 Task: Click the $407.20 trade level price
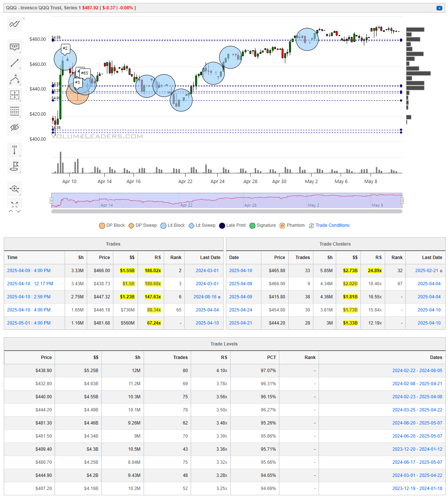pos(44,489)
